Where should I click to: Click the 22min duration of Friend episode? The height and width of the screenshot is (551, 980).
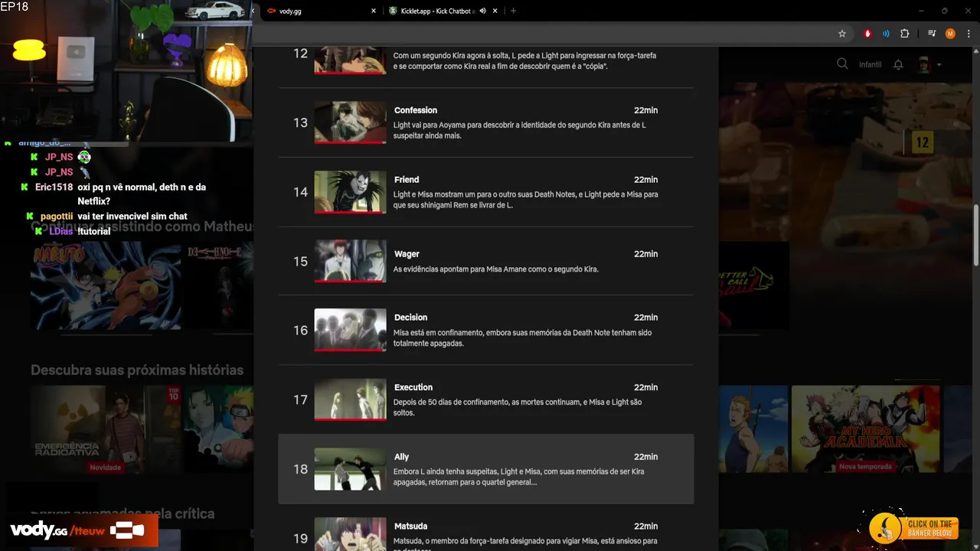(645, 180)
